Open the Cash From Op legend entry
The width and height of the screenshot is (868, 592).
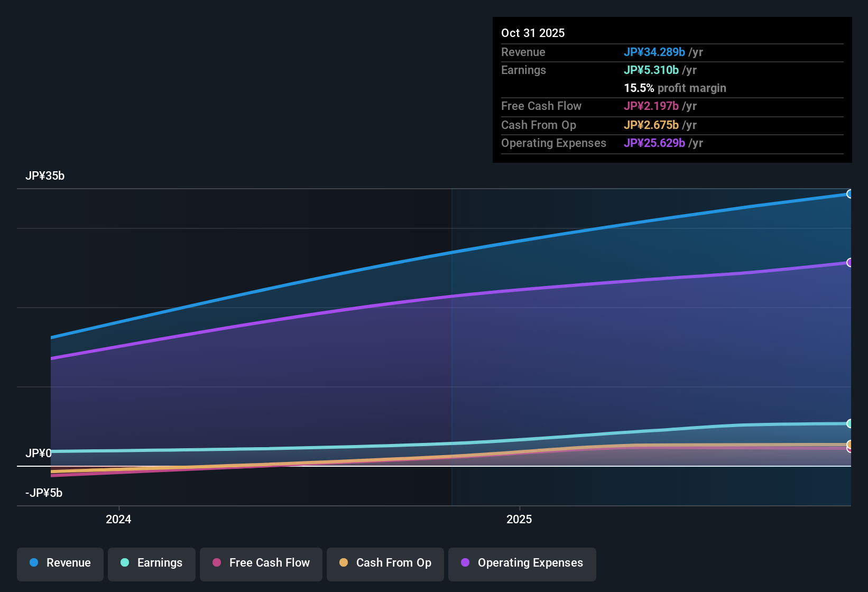tap(385, 563)
